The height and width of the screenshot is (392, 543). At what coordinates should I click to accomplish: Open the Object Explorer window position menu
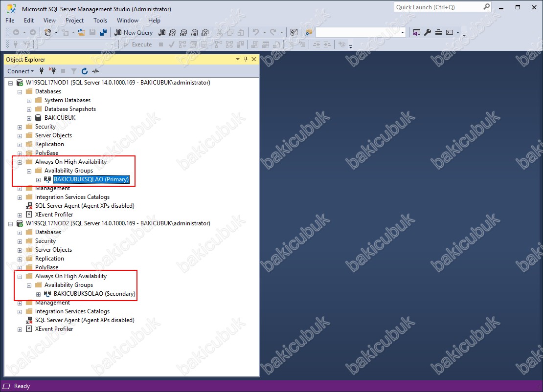point(238,59)
